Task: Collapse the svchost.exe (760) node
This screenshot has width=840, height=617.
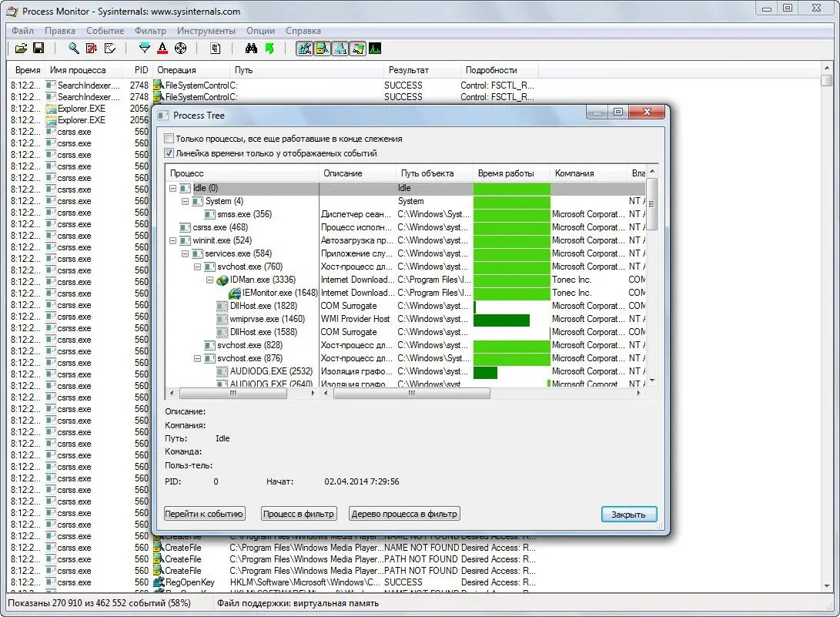Action: click(x=198, y=267)
